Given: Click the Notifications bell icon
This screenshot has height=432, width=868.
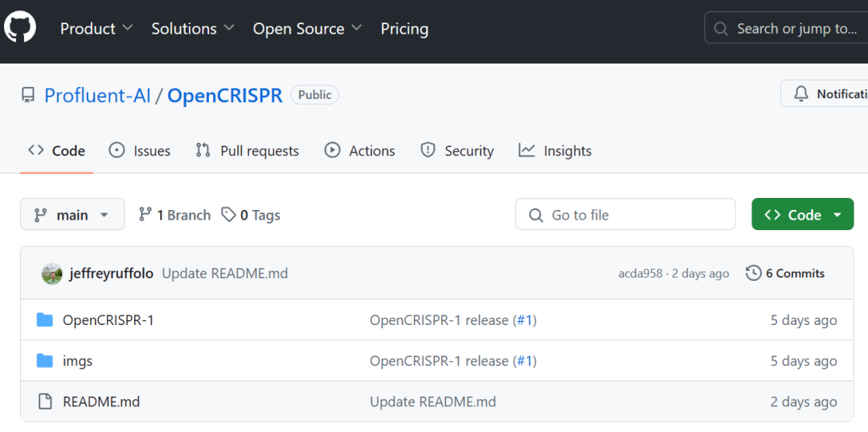Looking at the screenshot, I should tap(801, 94).
